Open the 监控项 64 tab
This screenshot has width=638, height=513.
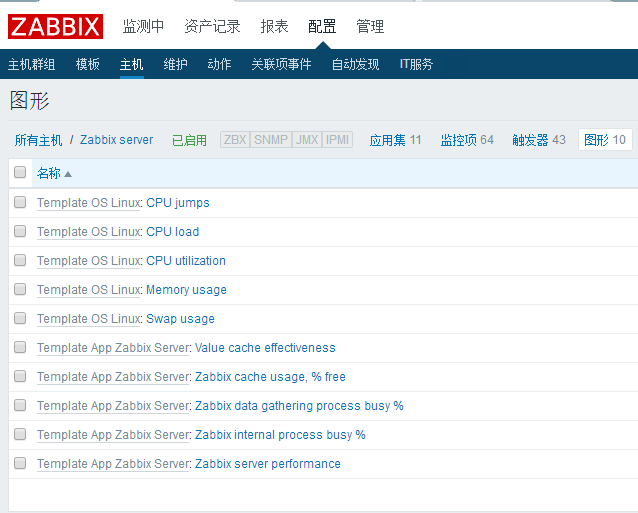point(467,140)
